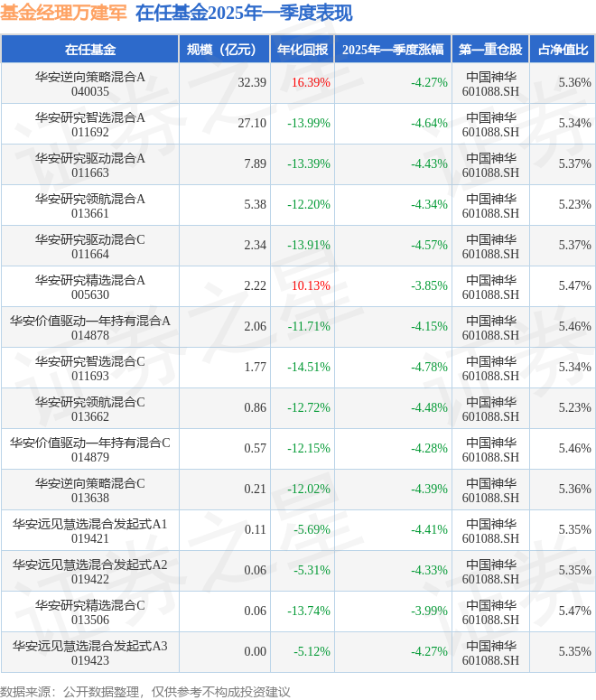Open fund 华安研究领航混合A 013661
This screenshot has height=700, width=596.
coord(90,206)
